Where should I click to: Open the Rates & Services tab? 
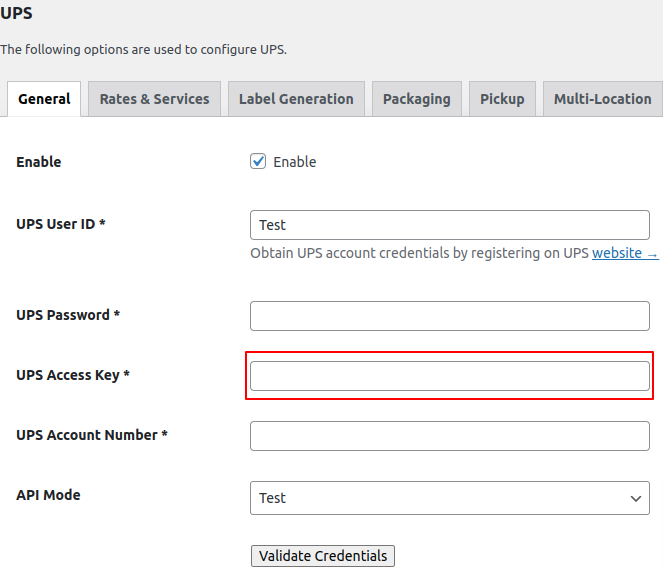[154, 99]
